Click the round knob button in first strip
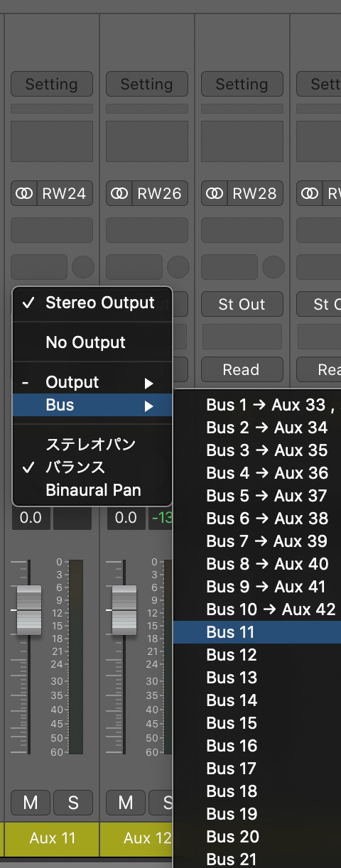341x868 pixels. 83,267
